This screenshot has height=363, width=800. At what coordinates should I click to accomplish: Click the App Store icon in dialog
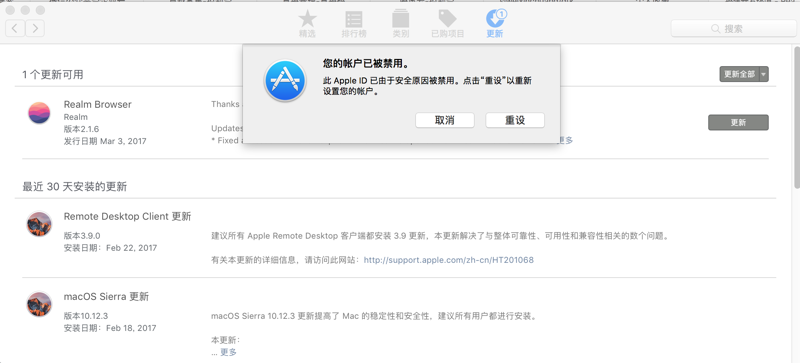coord(285,81)
